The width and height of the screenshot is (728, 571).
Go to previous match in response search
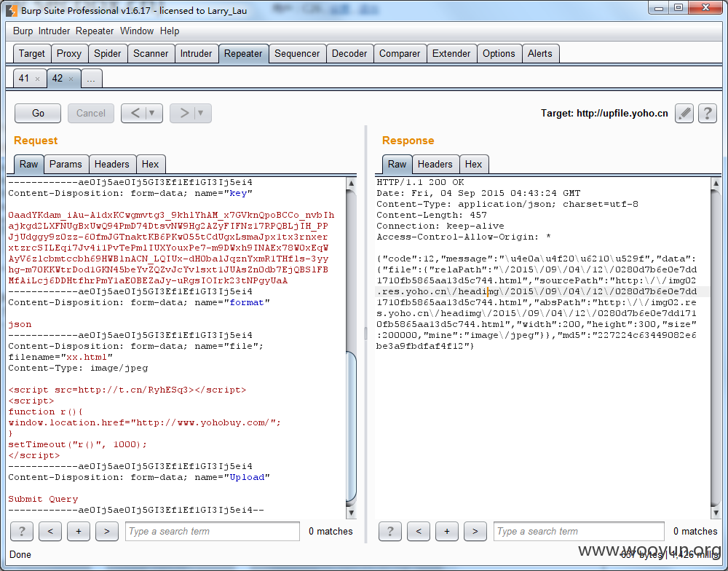[419, 531]
